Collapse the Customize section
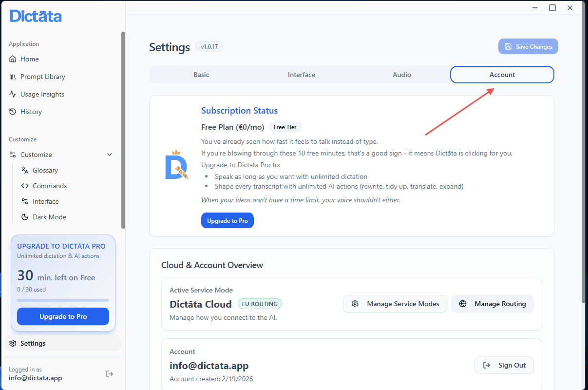588x390 pixels. (x=110, y=155)
